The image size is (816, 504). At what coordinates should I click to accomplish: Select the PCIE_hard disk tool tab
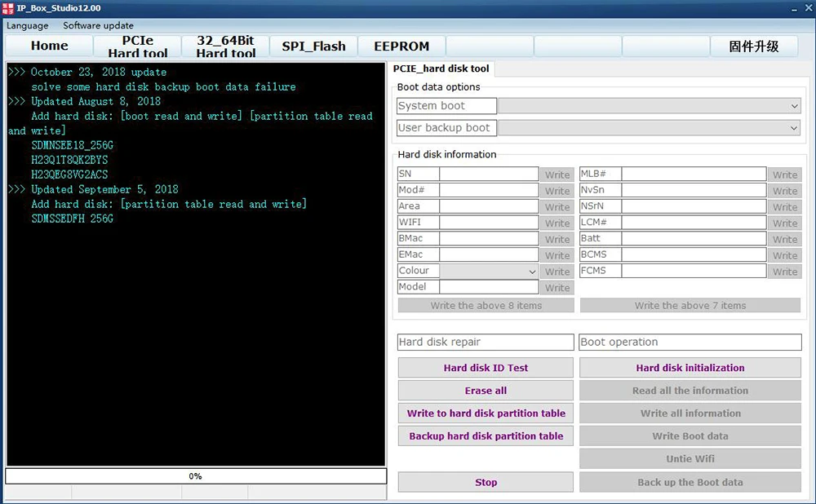tap(441, 69)
